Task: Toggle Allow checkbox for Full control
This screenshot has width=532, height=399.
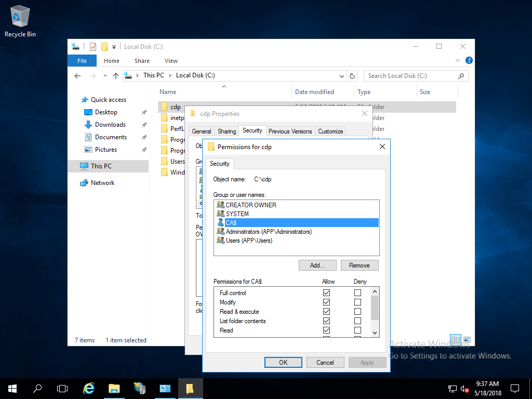Action: click(x=326, y=293)
